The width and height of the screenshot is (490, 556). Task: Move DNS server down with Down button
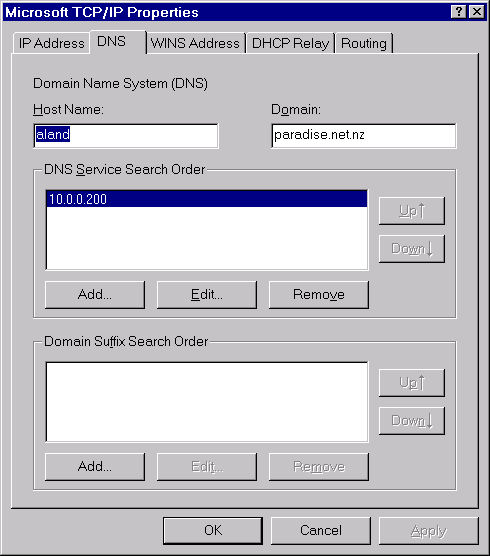tap(411, 249)
